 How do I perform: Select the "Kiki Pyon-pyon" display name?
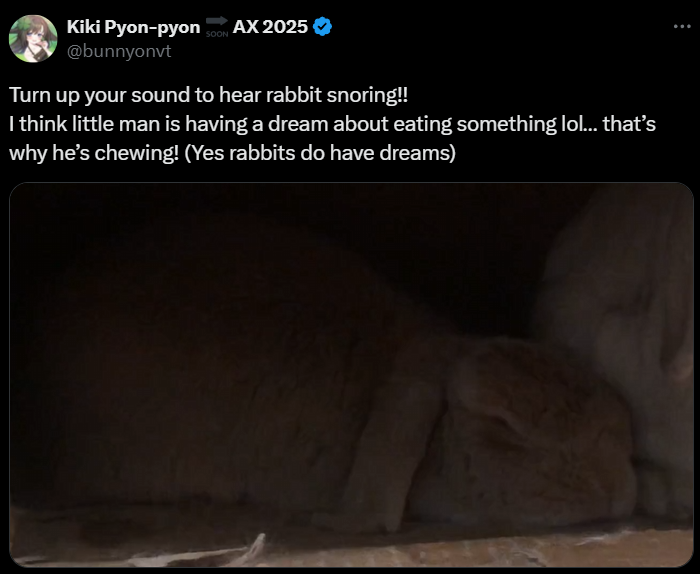pyautogui.click(x=133, y=27)
